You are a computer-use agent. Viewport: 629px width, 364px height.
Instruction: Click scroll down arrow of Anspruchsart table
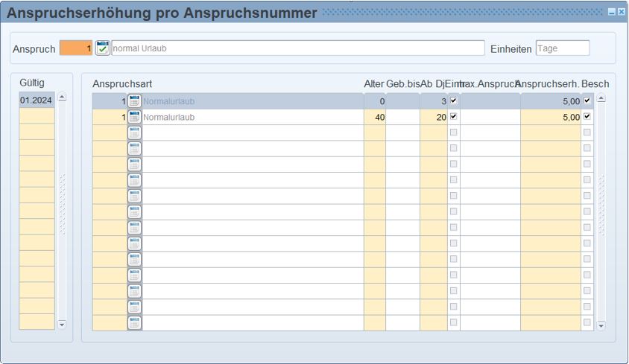point(601,325)
